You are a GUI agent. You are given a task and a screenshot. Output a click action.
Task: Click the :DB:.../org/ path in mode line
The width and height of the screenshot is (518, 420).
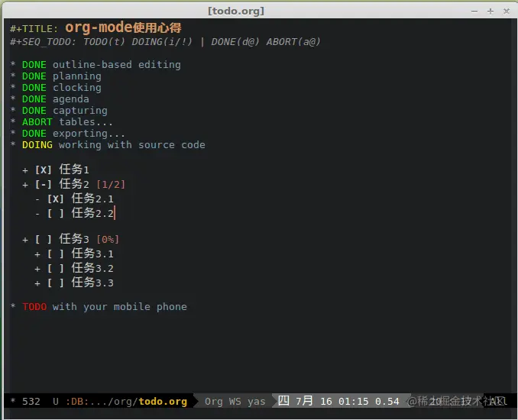pos(102,402)
